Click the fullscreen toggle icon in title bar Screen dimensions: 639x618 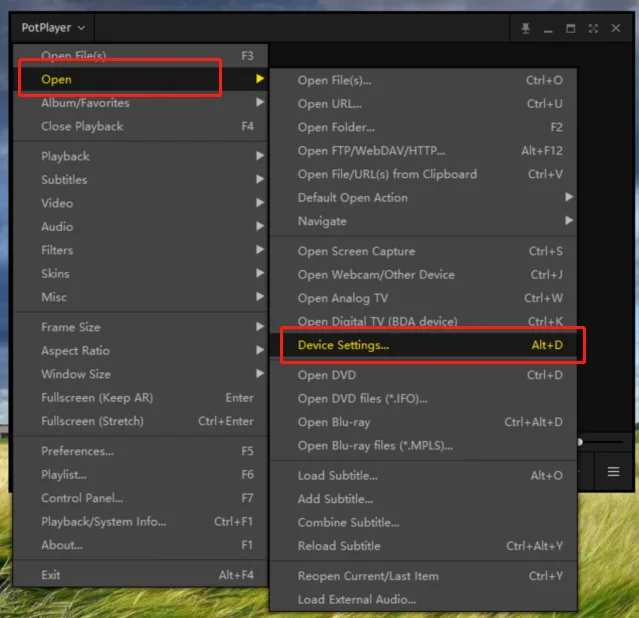tap(593, 28)
